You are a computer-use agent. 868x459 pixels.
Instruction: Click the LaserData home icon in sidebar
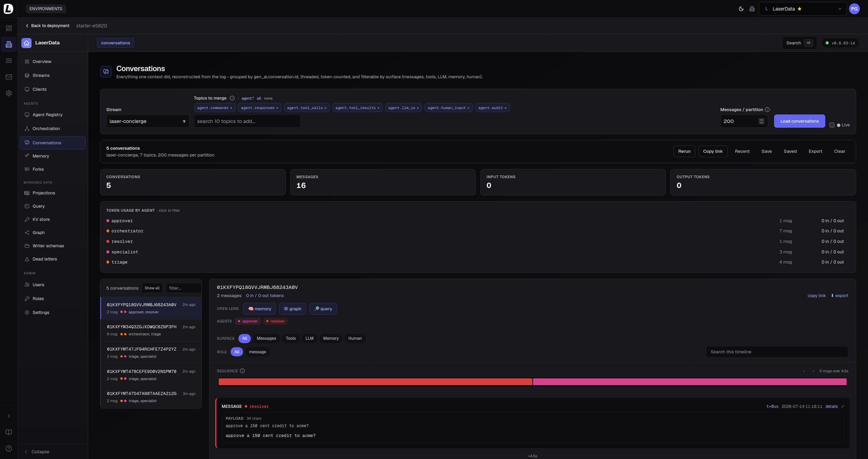[x=26, y=43]
